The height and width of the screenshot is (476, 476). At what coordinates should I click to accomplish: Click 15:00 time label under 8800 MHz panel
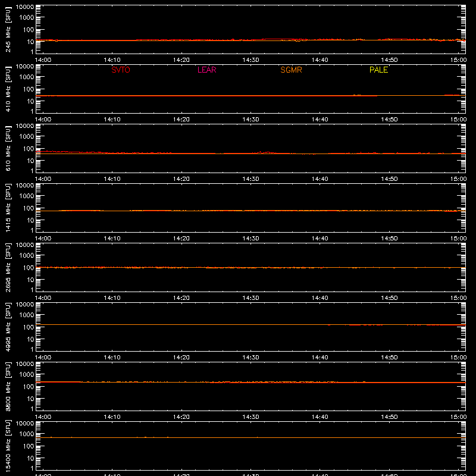pos(458,417)
